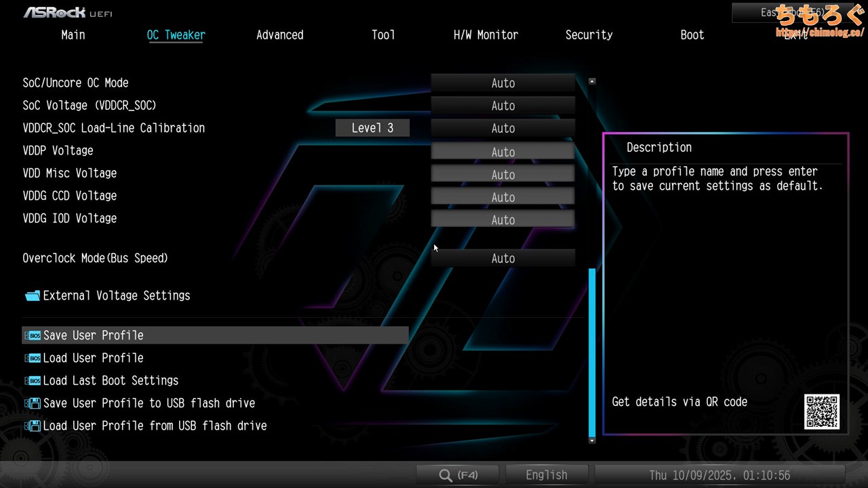868x488 pixels.
Task: Click the External Voltage Settings folder icon
Action: (x=32, y=296)
